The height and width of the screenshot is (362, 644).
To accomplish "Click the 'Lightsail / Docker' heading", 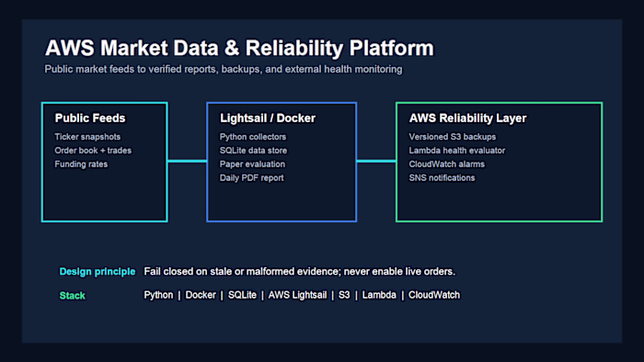I will (268, 119).
